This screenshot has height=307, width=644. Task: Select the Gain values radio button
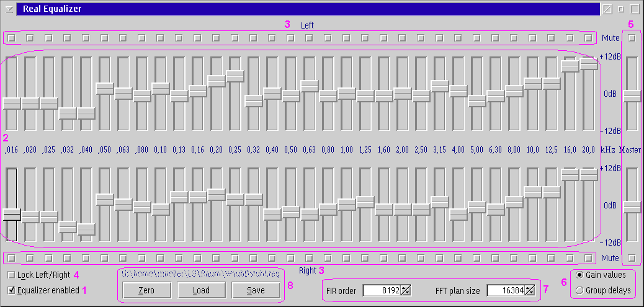click(579, 275)
